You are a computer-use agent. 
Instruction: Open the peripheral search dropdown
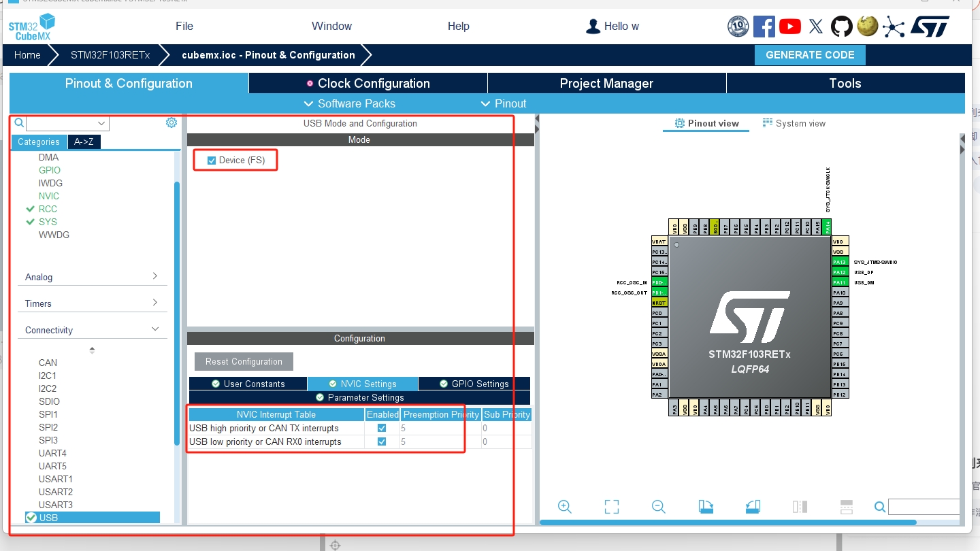point(102,123)
